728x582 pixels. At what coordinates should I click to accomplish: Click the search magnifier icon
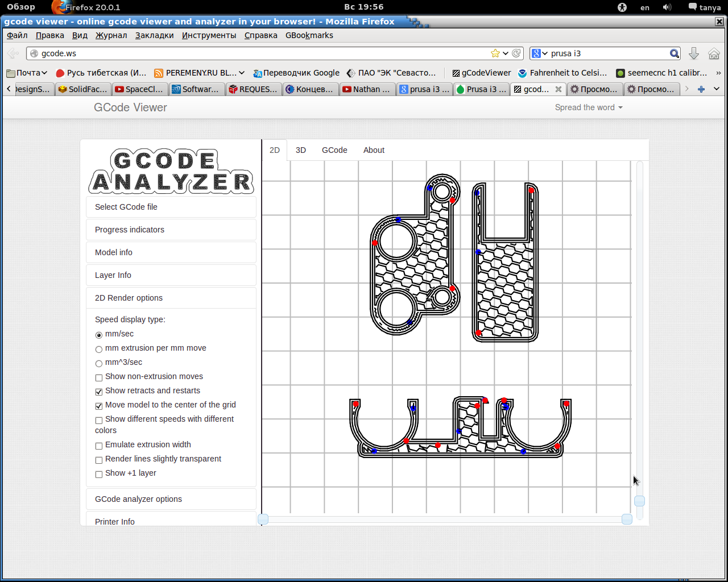pos(674,53)
